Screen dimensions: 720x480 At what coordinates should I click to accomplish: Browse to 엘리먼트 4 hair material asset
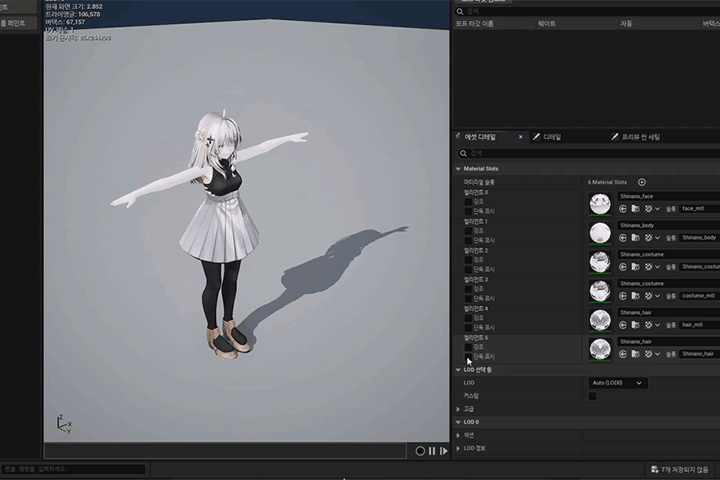(636, 325)
